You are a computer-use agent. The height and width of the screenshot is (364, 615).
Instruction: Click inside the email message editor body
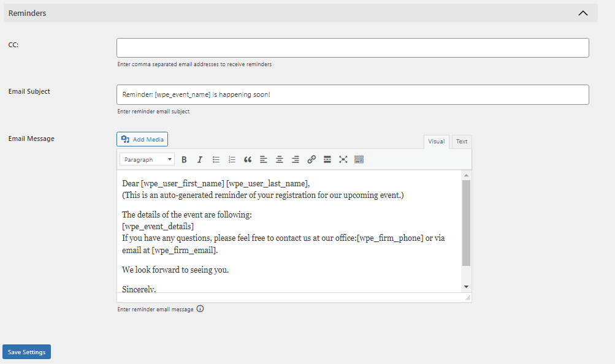(289, 231)
